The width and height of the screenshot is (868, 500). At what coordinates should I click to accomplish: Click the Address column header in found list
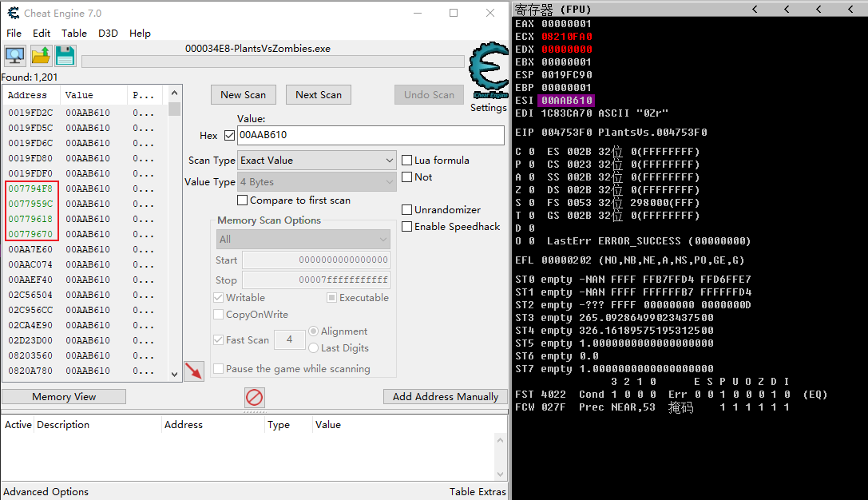click(x=30, y=95)
